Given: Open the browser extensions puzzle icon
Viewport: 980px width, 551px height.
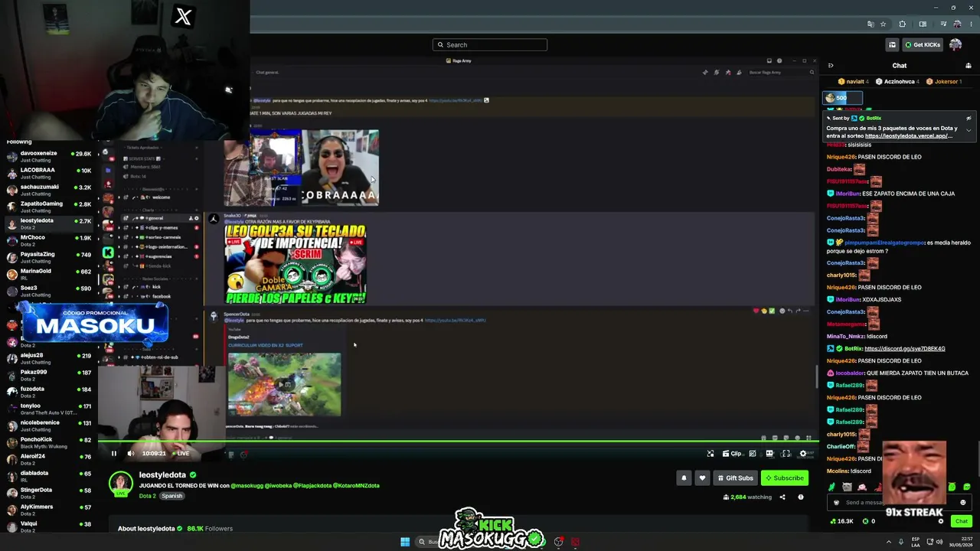Looking at the screenshot, I should point(902,24).
